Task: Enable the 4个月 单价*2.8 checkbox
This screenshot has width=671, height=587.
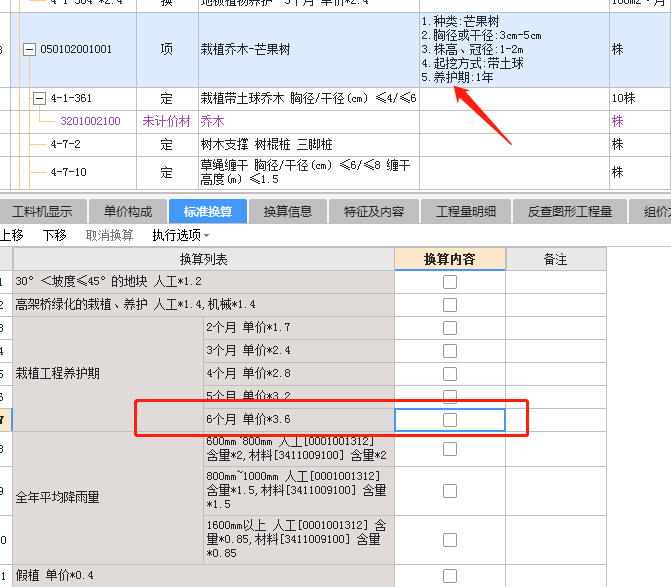Action: [x=450, y=374]
